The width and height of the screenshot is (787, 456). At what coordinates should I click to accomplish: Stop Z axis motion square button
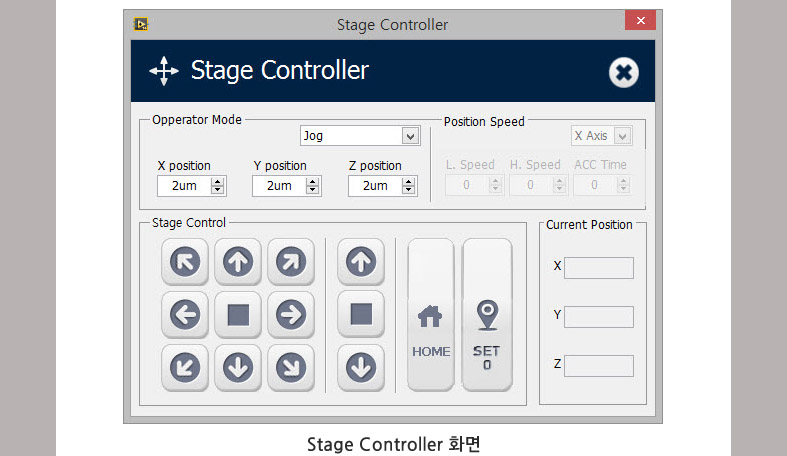point(361,314)
